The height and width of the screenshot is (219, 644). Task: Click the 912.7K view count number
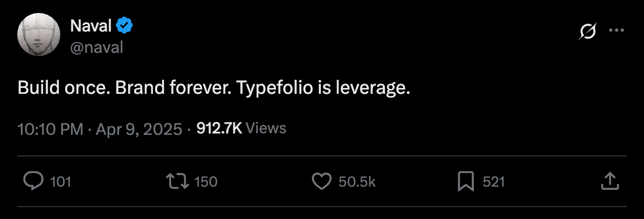click(219, 129)
